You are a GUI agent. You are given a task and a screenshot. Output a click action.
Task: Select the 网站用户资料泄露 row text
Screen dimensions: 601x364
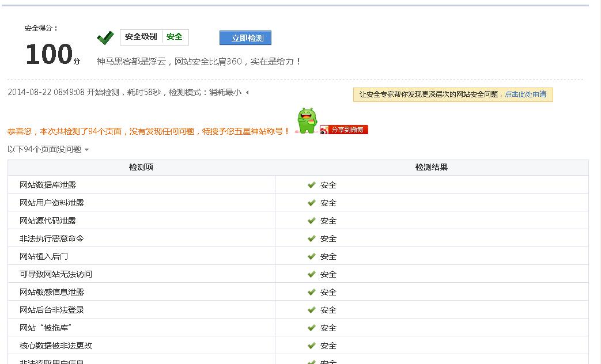point(52,203)
